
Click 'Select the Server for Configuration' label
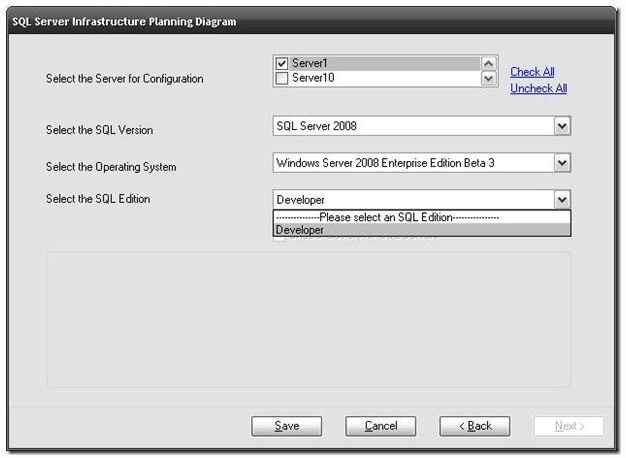tap(125, 79)
